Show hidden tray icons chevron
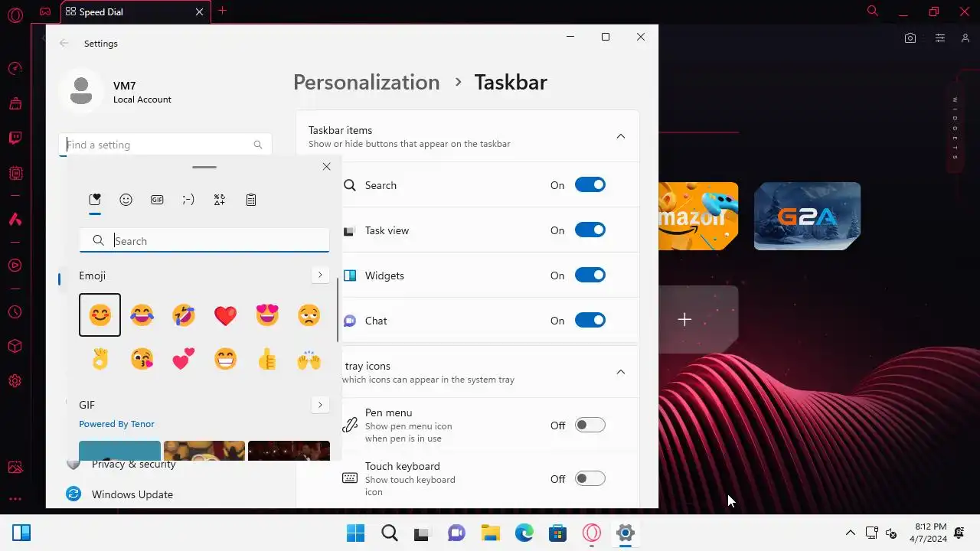Screen dimensions: 980x551 [850, 533]
